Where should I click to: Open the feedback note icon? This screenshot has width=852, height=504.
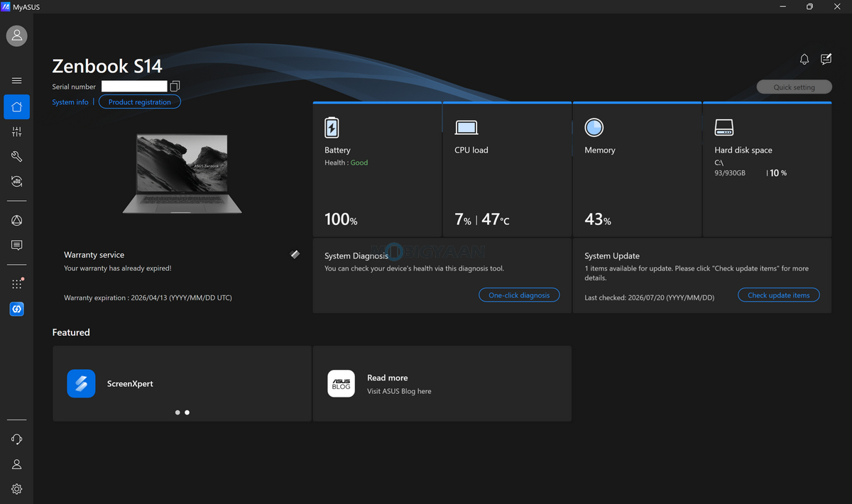826,59
